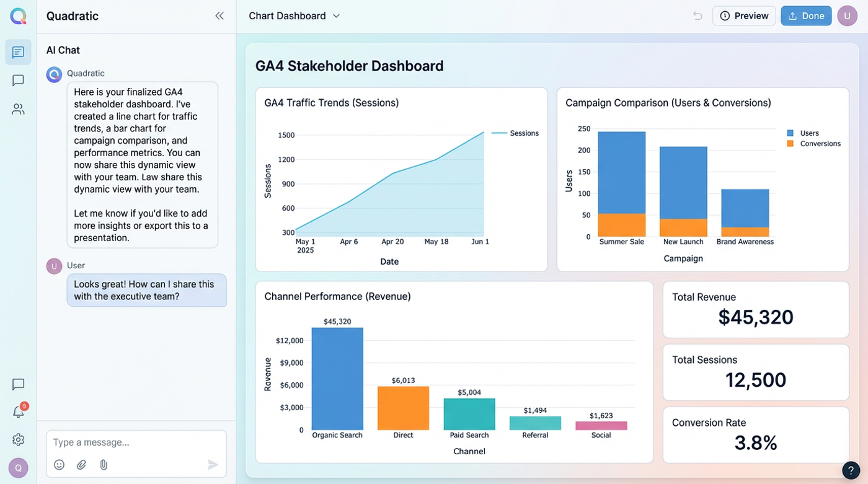This screenshot has height=484, width=868.
Task: Collapse the AI Chat panel with double chevron
Action: 219,16
